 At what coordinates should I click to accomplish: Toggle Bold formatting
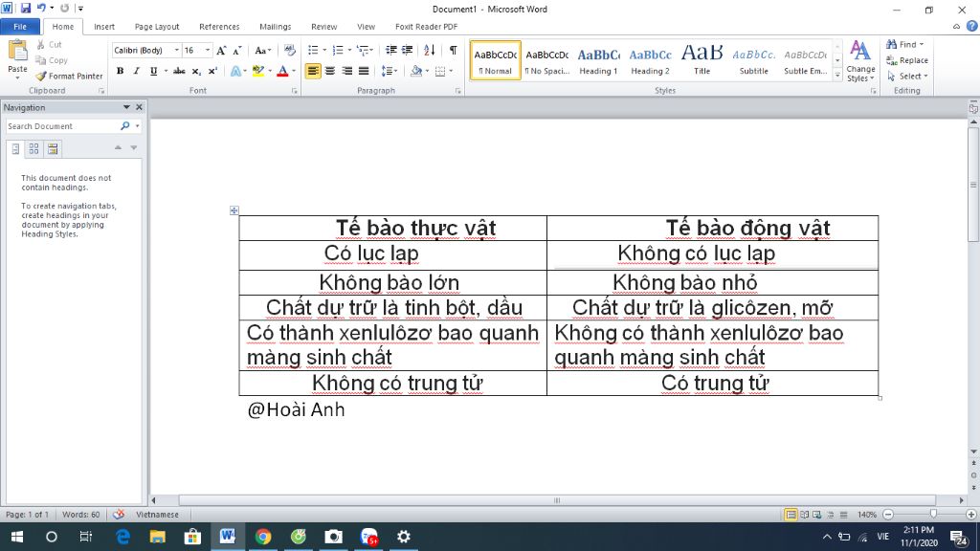point(119,70)
